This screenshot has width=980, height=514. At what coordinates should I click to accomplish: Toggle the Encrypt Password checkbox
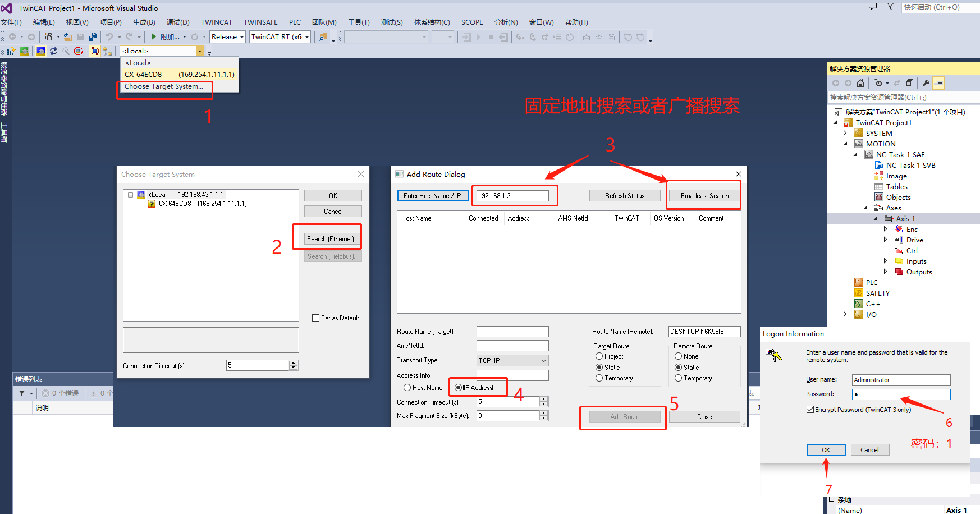810,410
